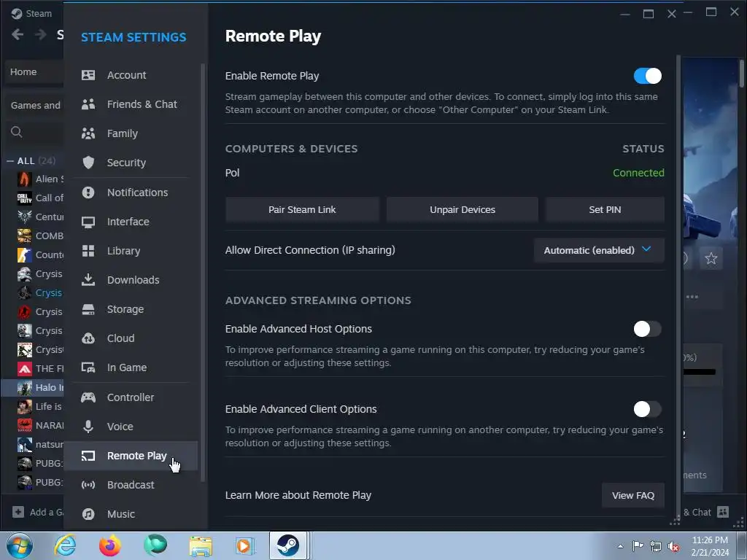The width and height of the screenshot is (747, 560).
Task: Open the Music settings page
Action: (x=131, y=514)
